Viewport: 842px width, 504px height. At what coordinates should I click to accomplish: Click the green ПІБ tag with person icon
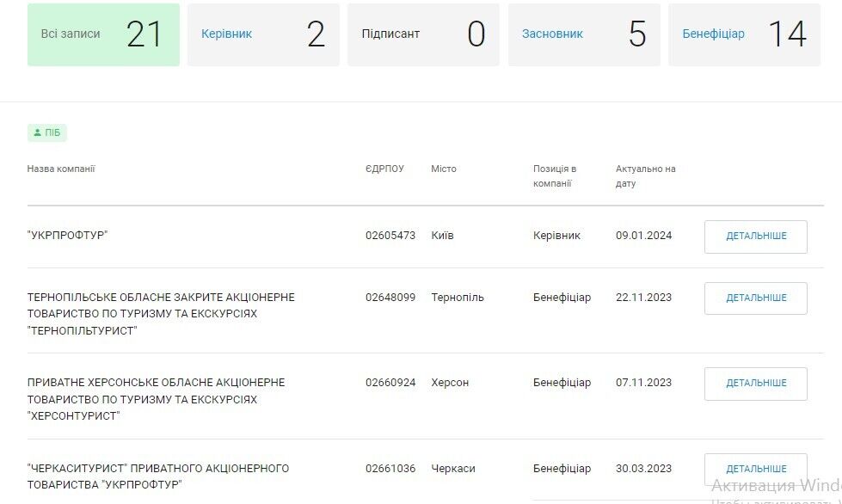point(47,132)
